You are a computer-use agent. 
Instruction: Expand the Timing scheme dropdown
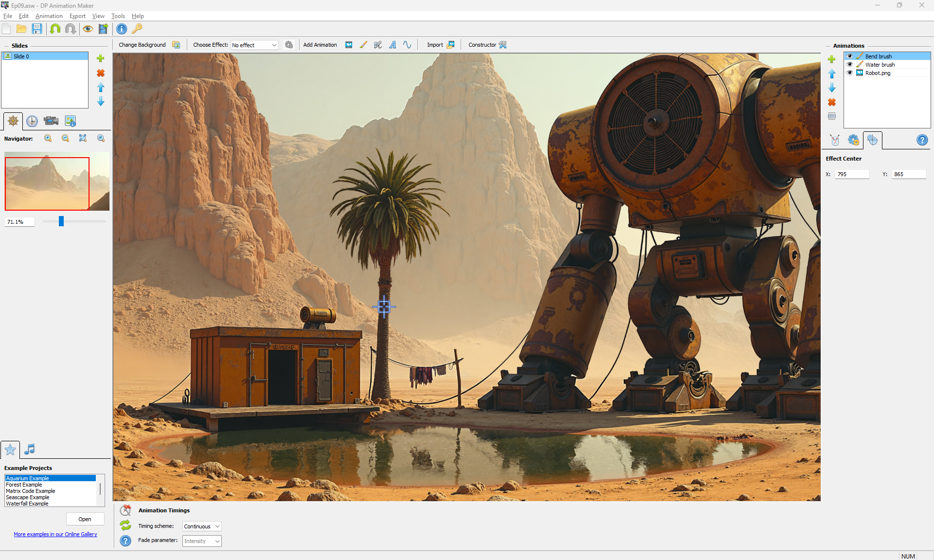coord(202,526)
